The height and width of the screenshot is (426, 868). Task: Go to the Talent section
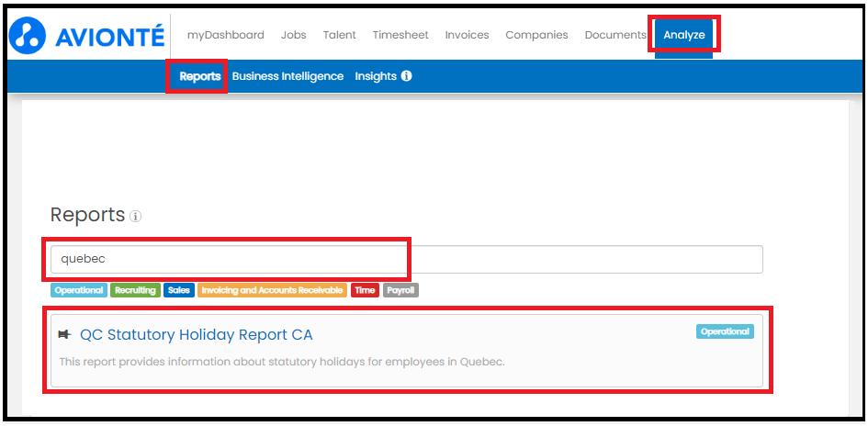pos(339,35)
